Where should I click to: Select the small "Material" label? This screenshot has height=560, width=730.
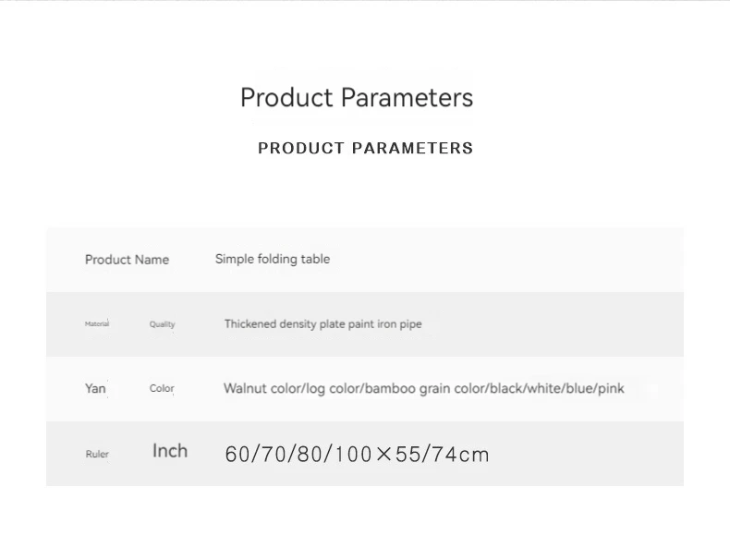97,323
